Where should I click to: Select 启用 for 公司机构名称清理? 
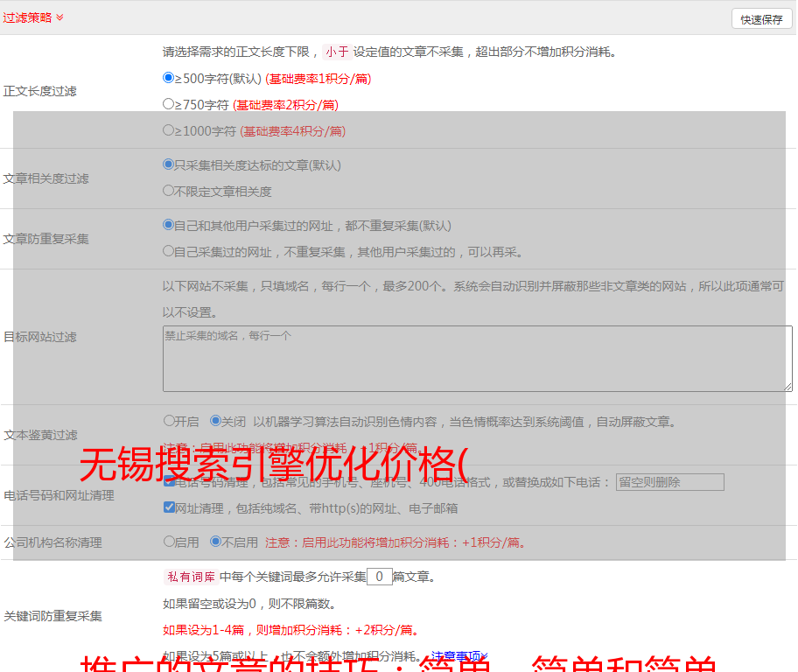(x=169, y=542)
